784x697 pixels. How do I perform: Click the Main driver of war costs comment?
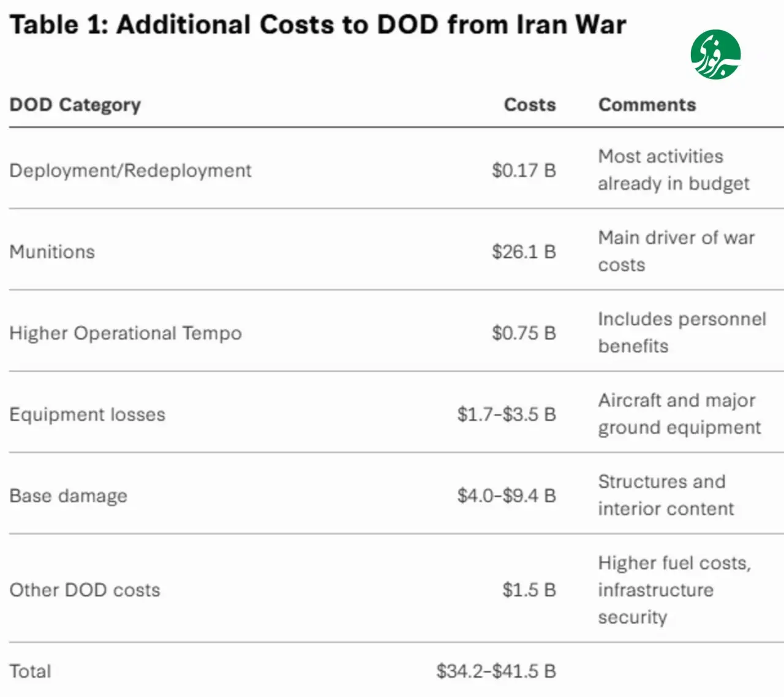676,251
